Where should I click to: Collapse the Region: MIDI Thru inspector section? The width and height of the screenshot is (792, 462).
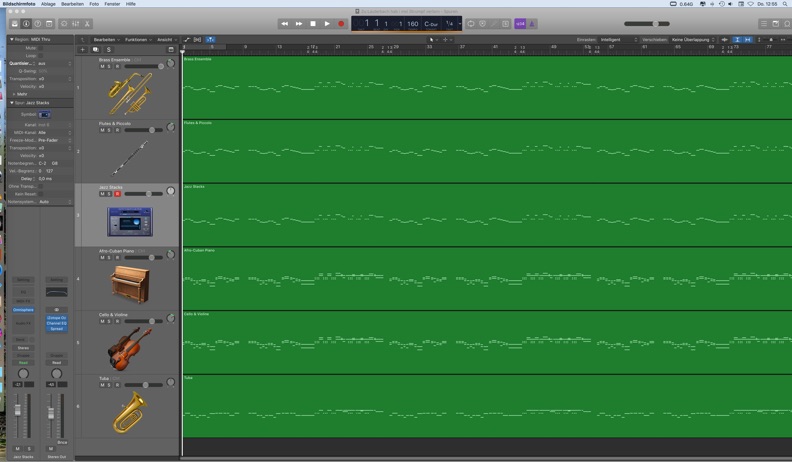coord(12,39)
